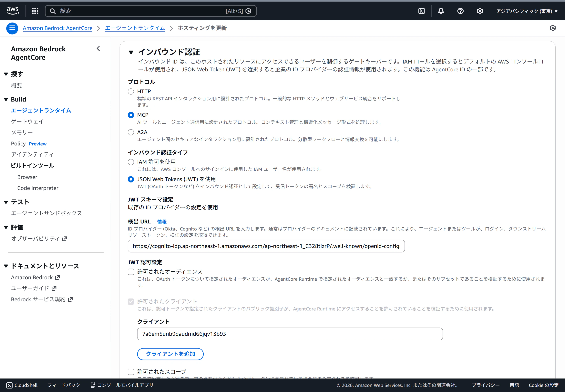Click the Preview badge link beside Policy
Screen dimensions: 565x392
[x=38, y=144]
